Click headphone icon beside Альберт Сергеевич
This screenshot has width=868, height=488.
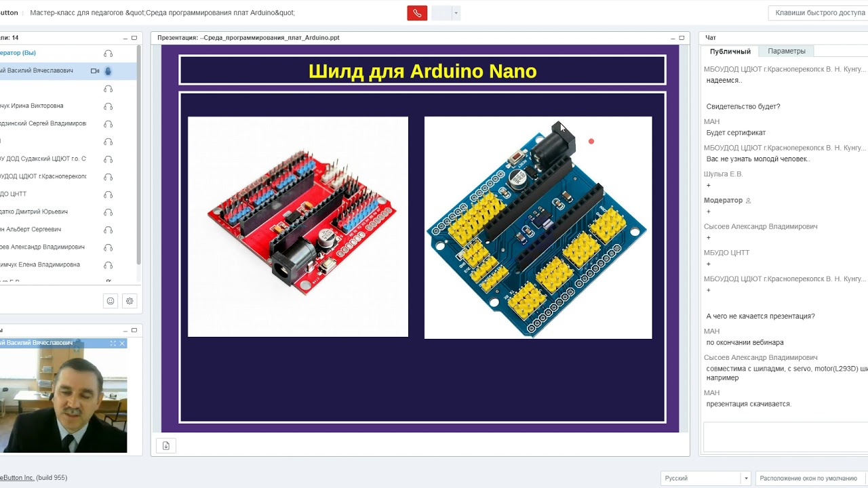click(x=108, y=230)
